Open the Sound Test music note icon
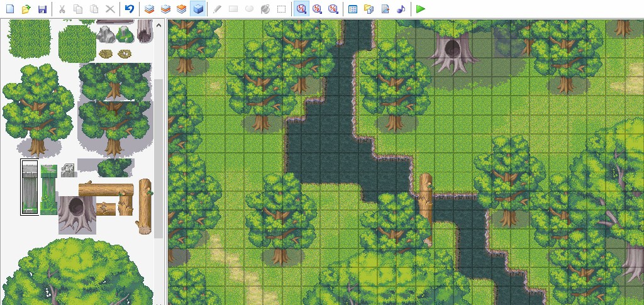 click(401, 9)
